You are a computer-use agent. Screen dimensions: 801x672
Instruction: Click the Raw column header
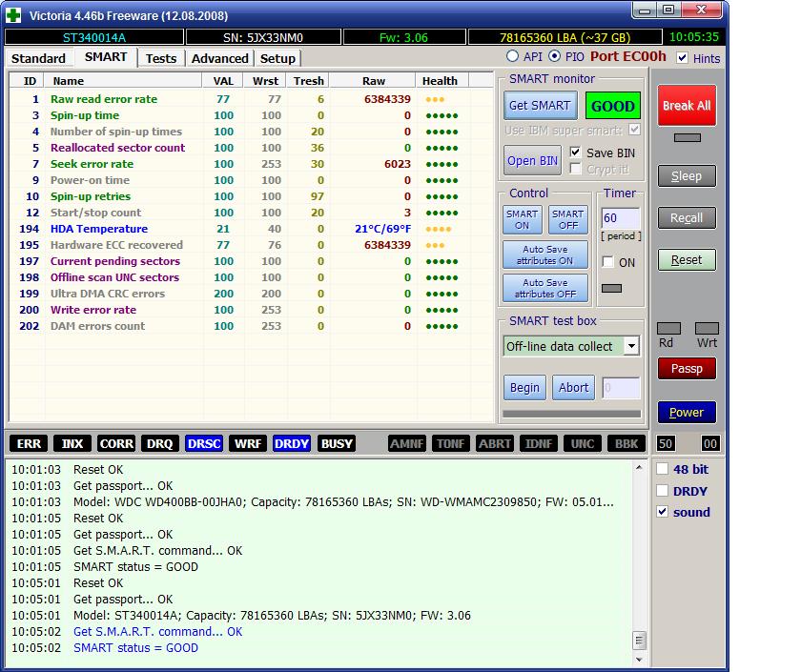[374, 81]
